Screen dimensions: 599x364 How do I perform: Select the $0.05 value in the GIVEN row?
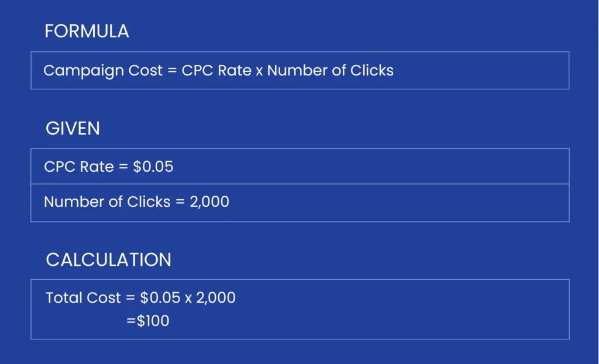[x=153, y=167]
